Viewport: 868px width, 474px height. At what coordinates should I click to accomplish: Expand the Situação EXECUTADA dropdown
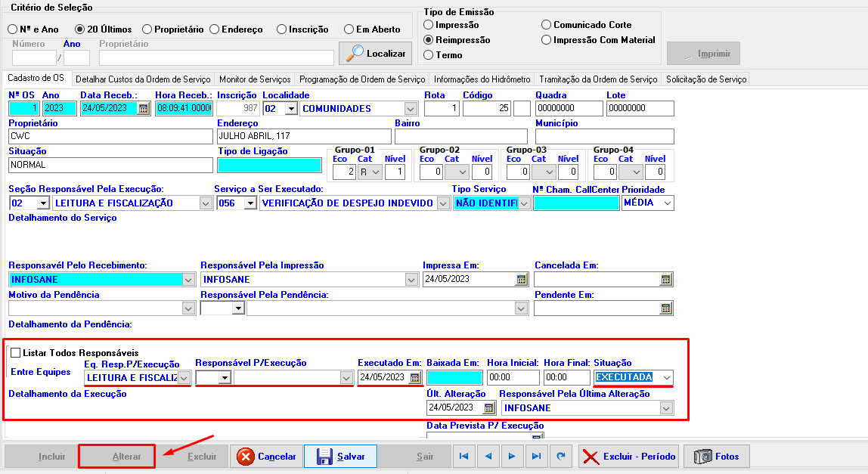[x=666, y=377]
